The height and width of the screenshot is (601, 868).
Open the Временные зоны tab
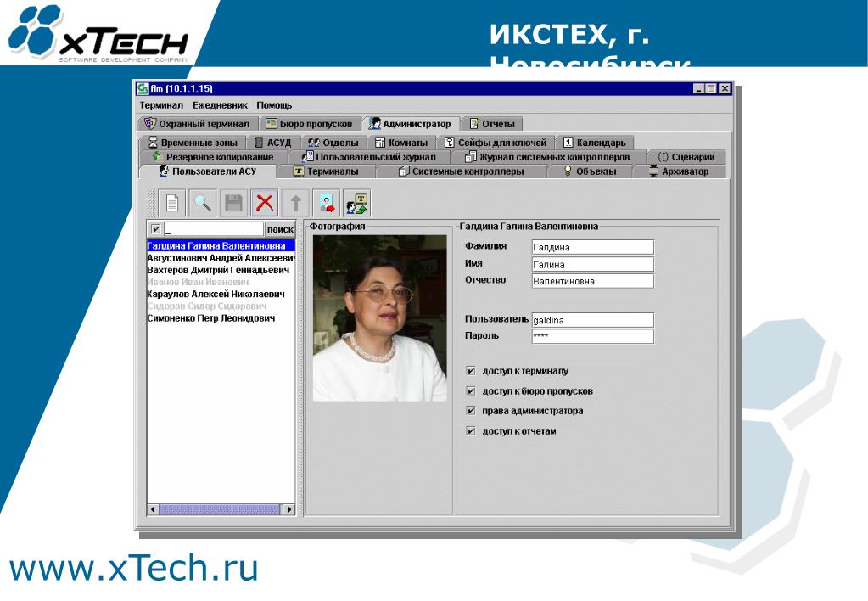(x=193, y=143)
